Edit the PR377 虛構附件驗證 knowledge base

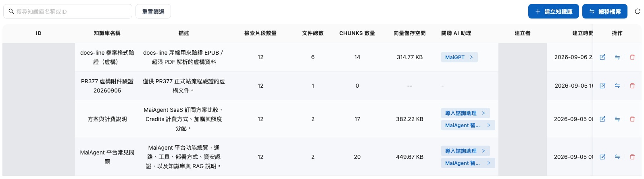pos(602,86)
